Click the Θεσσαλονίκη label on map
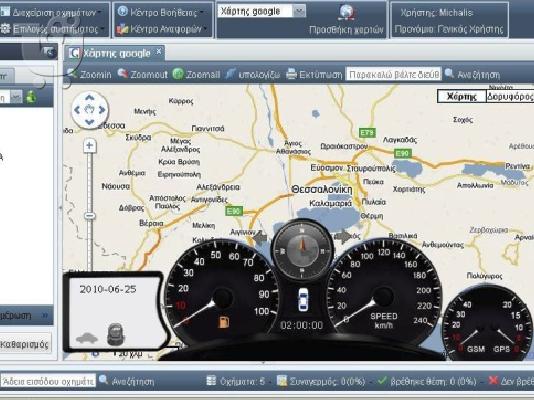Viewport: 534px width, 400px height. pos(321,190)
